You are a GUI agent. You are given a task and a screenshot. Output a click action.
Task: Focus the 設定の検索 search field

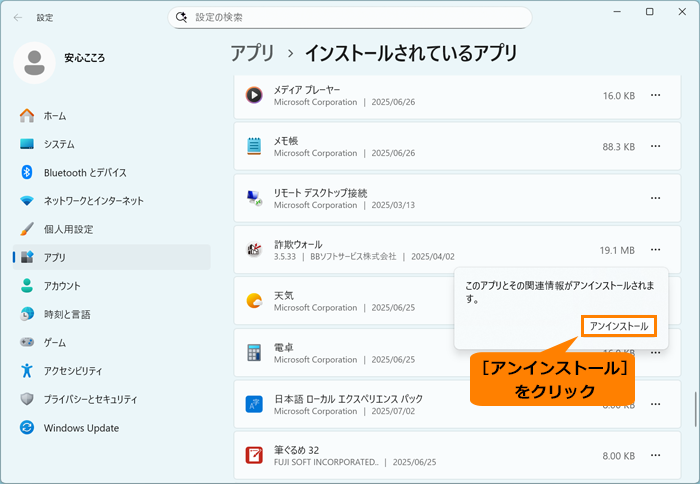tap(350, 17)
